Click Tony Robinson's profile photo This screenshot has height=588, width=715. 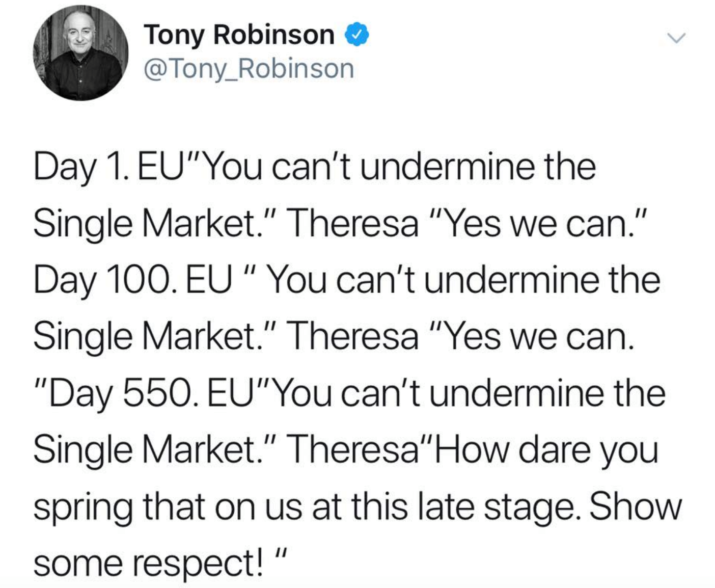(80, 52)
